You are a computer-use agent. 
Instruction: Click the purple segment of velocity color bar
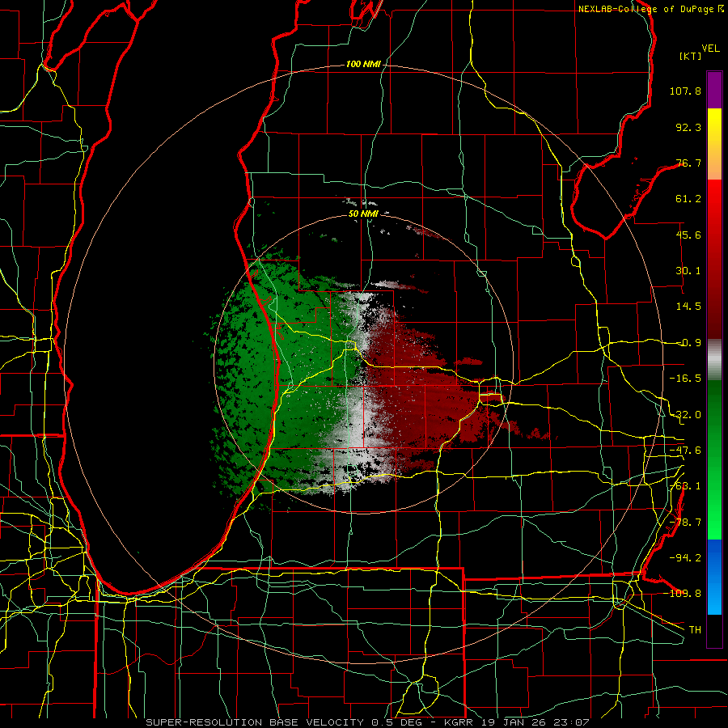(714, 90)
